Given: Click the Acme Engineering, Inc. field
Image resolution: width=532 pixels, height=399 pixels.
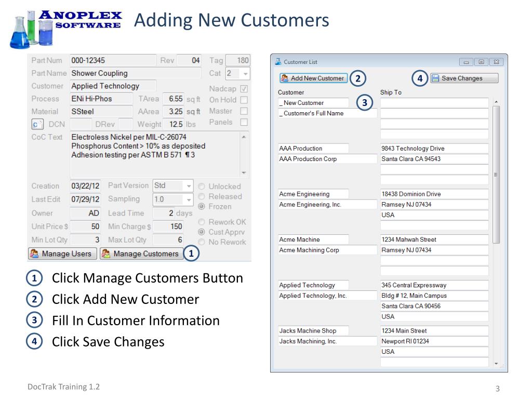Looking at the screenshot, I should pyautogui.click(x=327, y=205).
